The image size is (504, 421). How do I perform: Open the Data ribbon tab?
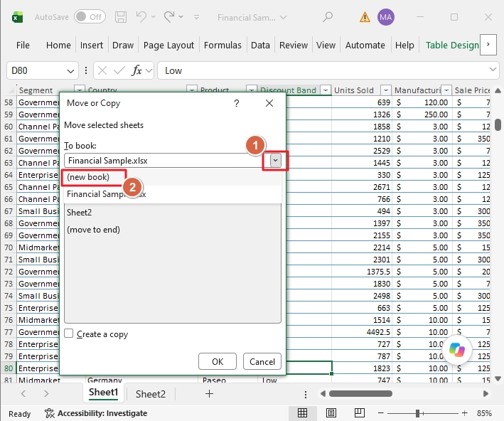tap(260, 45)
